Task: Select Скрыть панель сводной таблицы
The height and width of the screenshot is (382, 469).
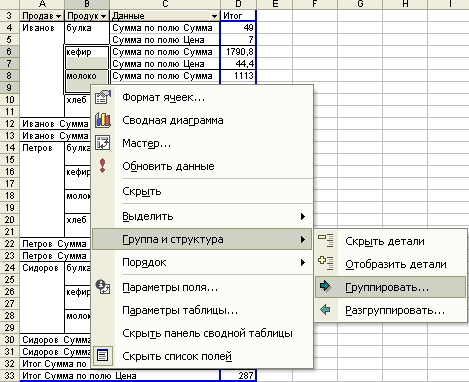Action: [202, 333]
